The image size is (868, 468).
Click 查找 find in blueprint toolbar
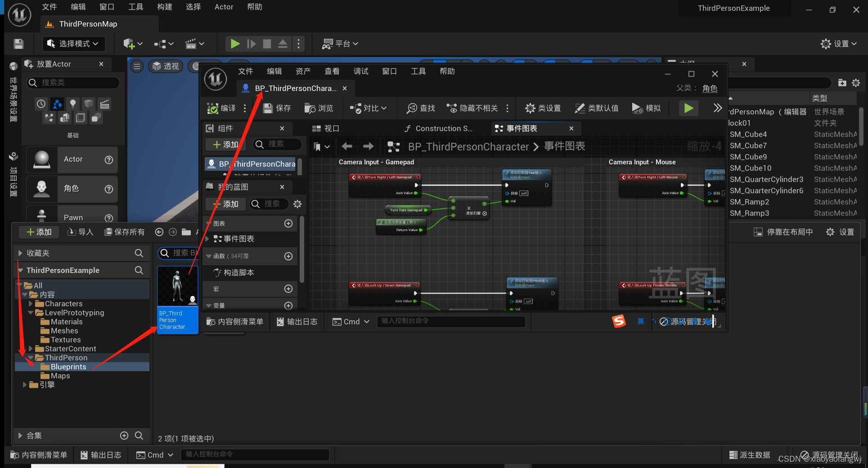coord(421,108)
